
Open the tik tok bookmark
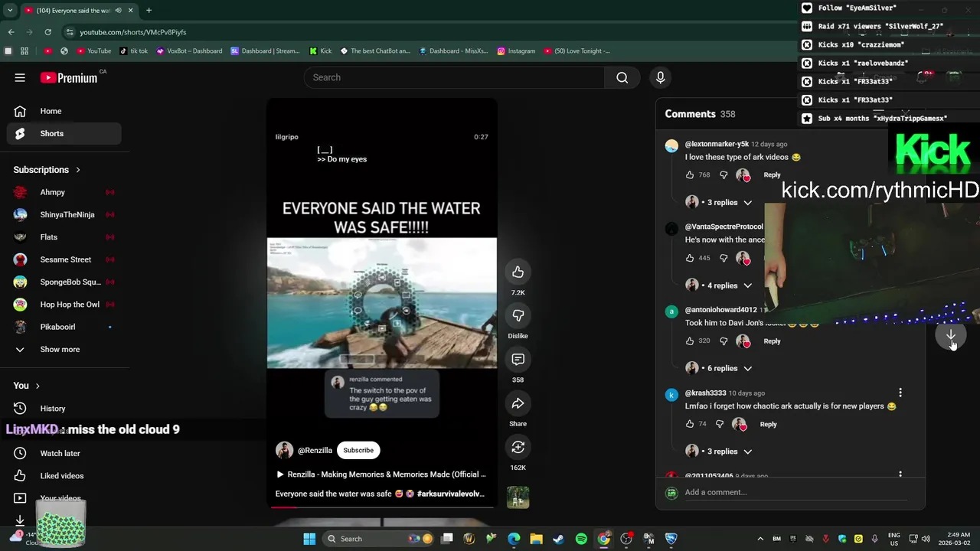133,51
